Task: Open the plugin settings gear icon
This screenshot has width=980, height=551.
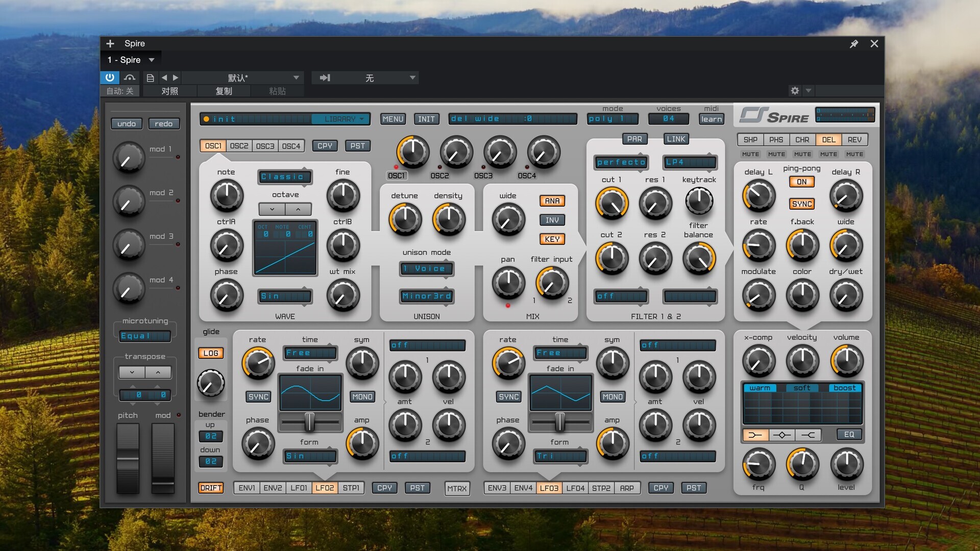Action: [x=795, y=90]
